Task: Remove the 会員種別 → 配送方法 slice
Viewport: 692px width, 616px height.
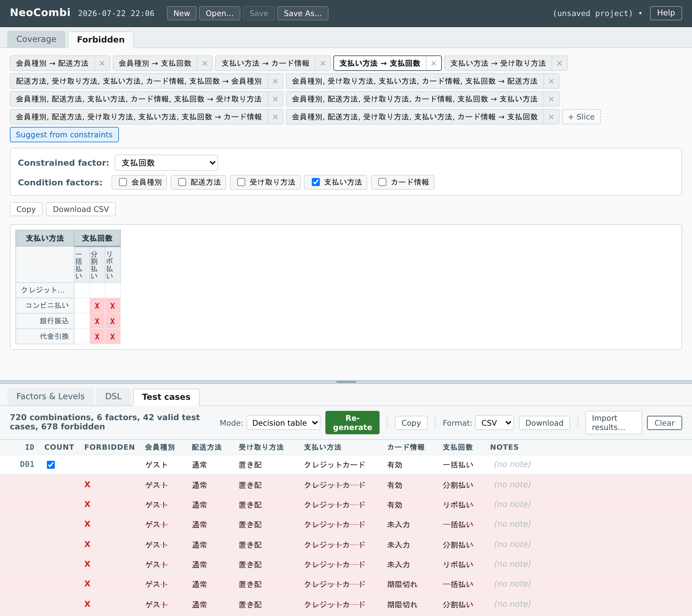Action: (x=102, y=63)
